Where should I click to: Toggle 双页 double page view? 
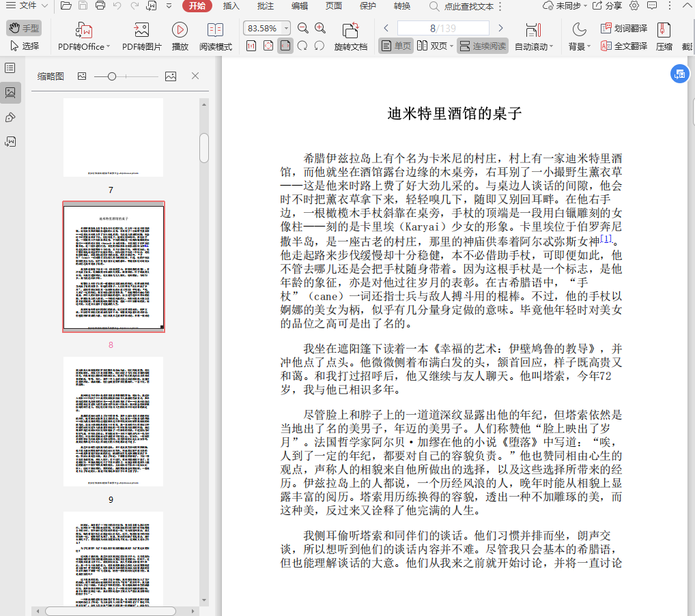[x=432, y=46]
